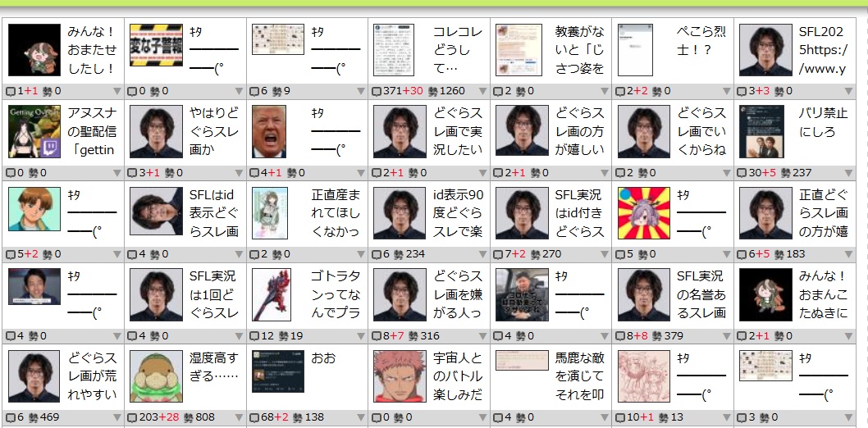This screenshot has height=428, width=868.
Task: Click the comment icon beside the 68+2 count
Action: tap(255, 418)
